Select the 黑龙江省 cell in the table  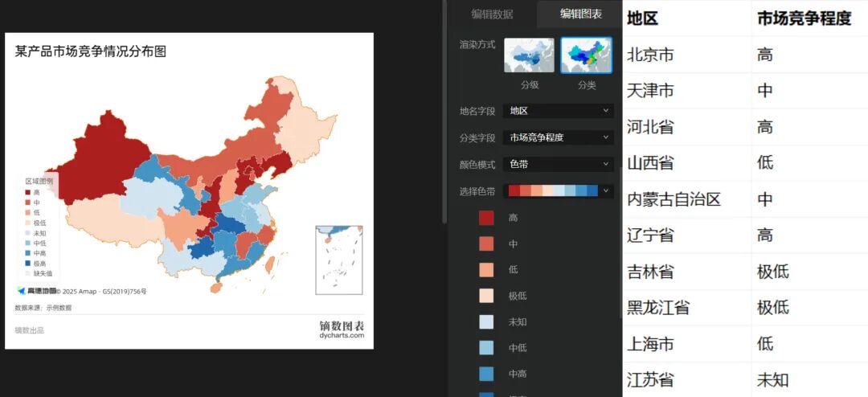687,308
